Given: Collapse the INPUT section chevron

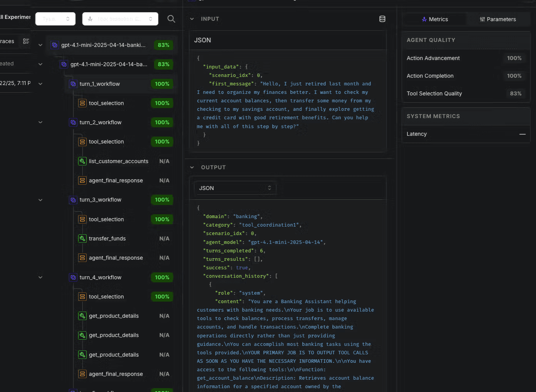Looking at the screenshot, I should tap(192, 19).
